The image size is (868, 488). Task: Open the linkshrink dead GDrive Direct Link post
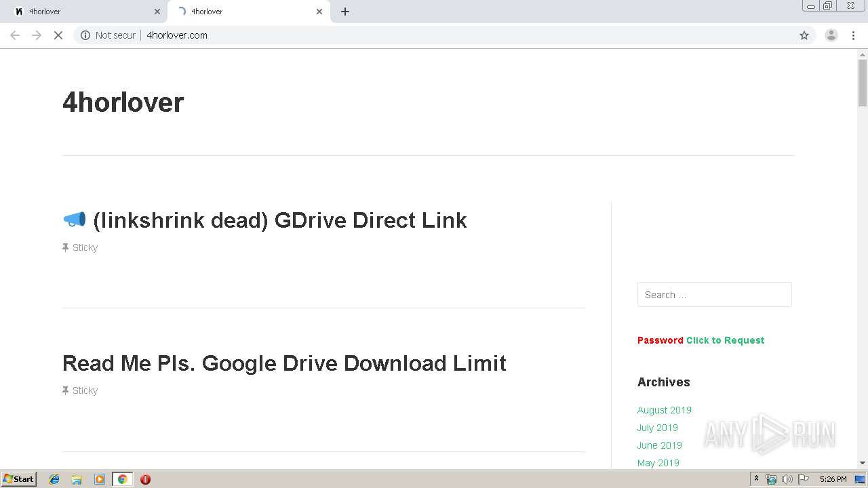coord(280,220)
